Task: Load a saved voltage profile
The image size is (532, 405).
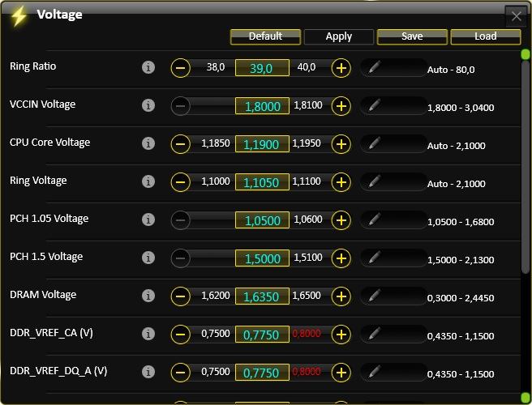Action: click(x=486, y=36)
